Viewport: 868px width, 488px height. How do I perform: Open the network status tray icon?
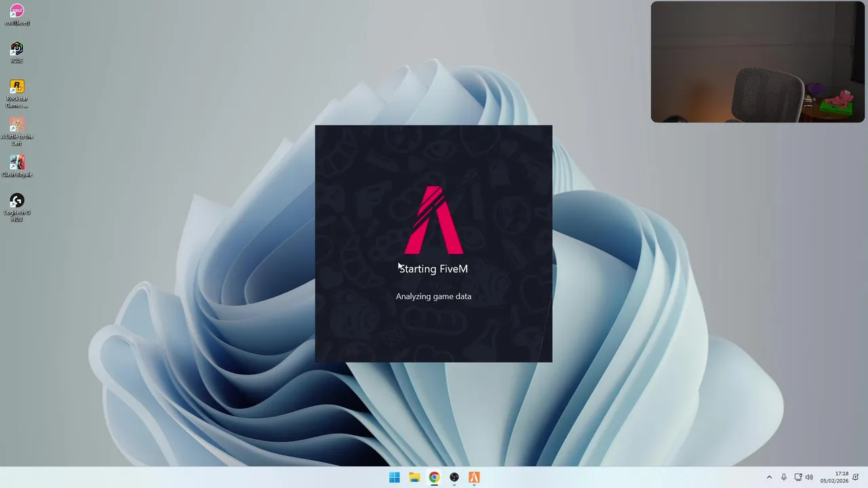click(798, 477)
